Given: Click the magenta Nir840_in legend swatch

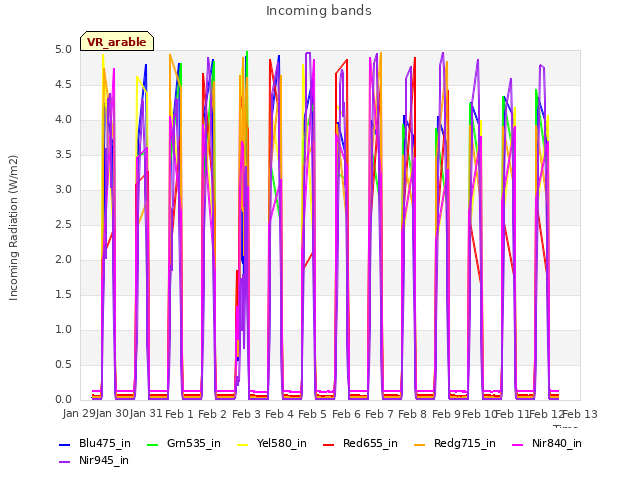Looking at the screenshot, I should [518, 444].
